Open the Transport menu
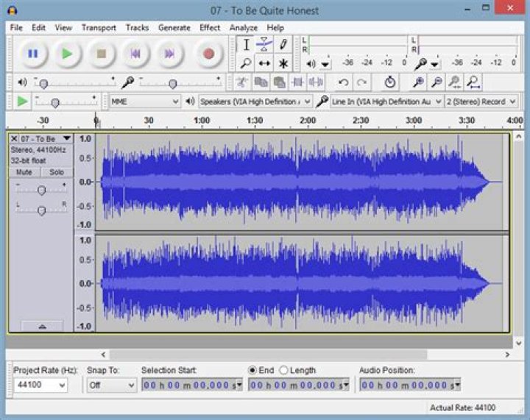 click(99, 28)
